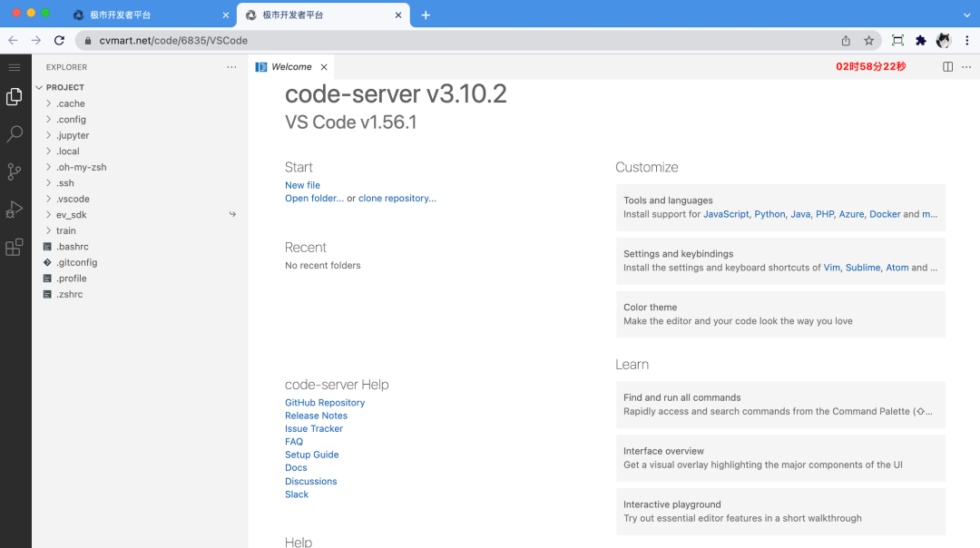980x548 pixels.
Task: Bookmark this page with star icon
Action: pyautogui.click(x=868, y=41)
